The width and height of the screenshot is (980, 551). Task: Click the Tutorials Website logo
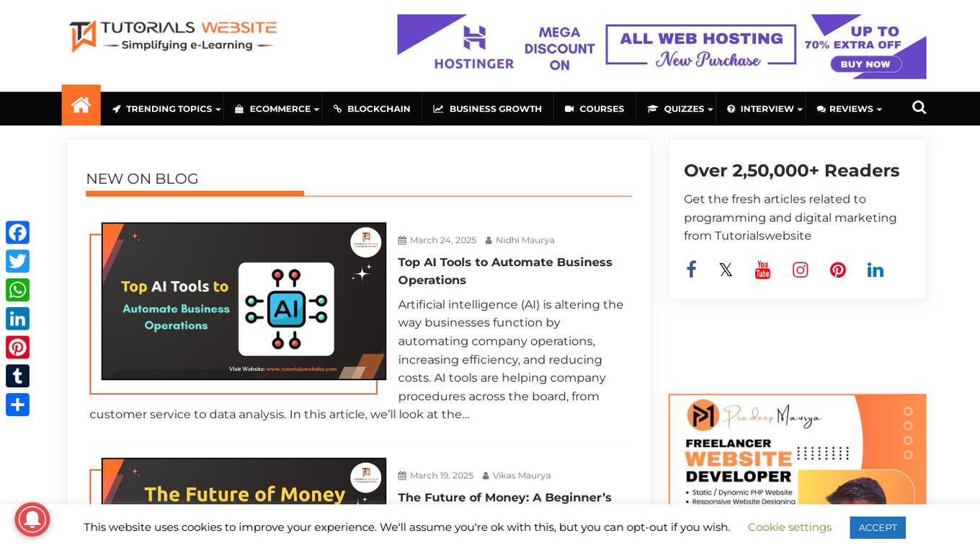(173, 35)
